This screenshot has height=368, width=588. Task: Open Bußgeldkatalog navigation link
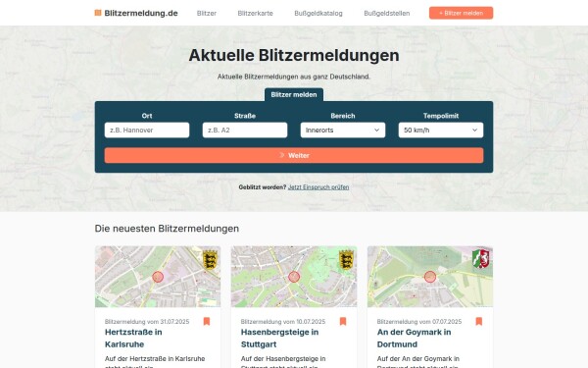[318, 13]
